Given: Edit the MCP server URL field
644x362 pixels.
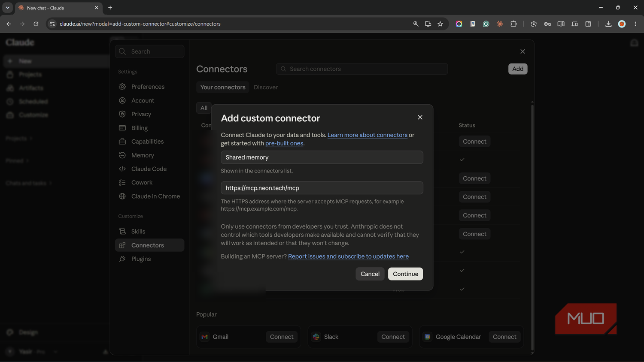Looking at the screenshot, I should (322, 188).
